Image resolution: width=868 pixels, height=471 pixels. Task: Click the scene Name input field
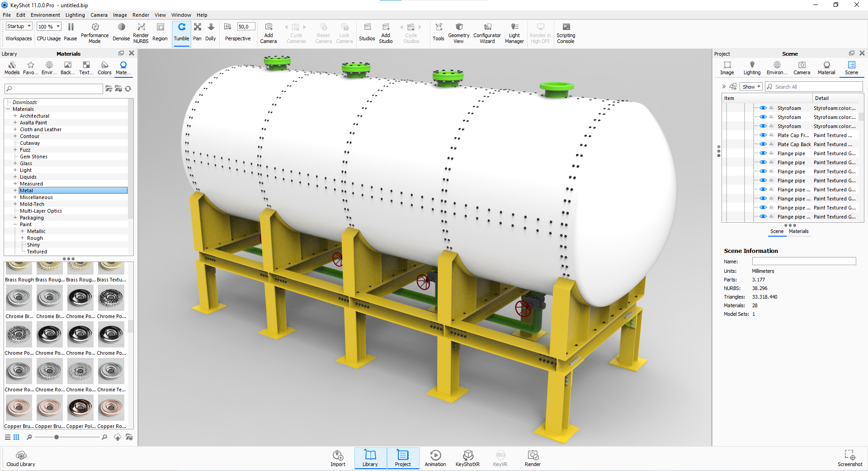804,262
